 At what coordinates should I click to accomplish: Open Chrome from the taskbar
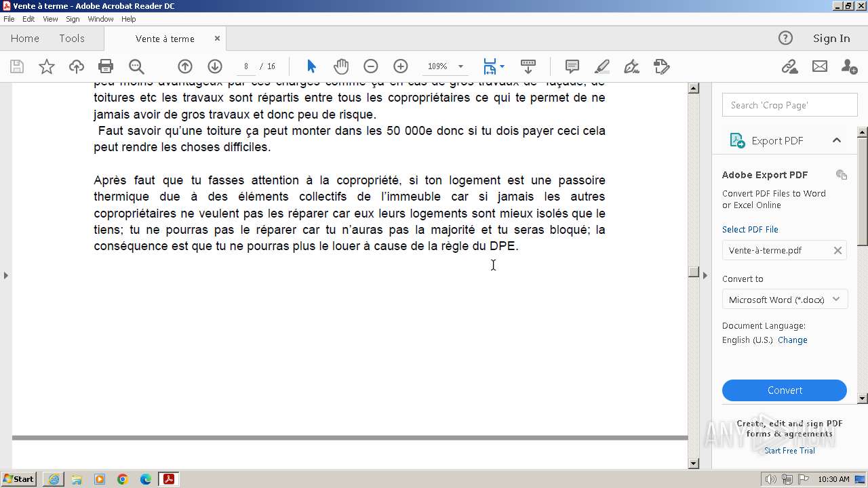[123, 479]
